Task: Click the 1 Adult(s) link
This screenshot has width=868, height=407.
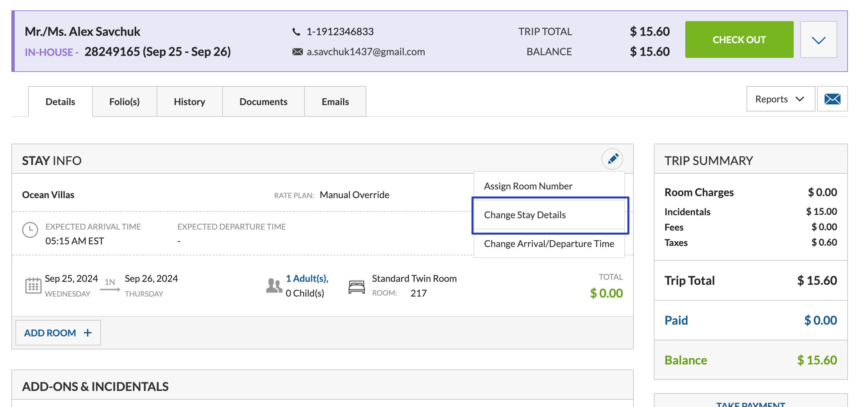Action: 307,278
